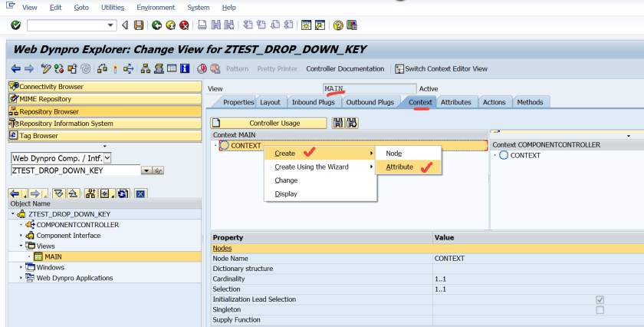Click the Switch Context Editor View icon

(399, 69)
